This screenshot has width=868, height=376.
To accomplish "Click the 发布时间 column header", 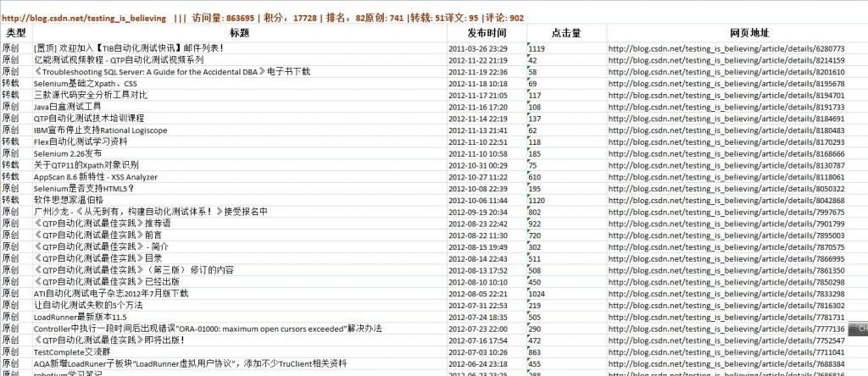I will click(x=487, y=33).
